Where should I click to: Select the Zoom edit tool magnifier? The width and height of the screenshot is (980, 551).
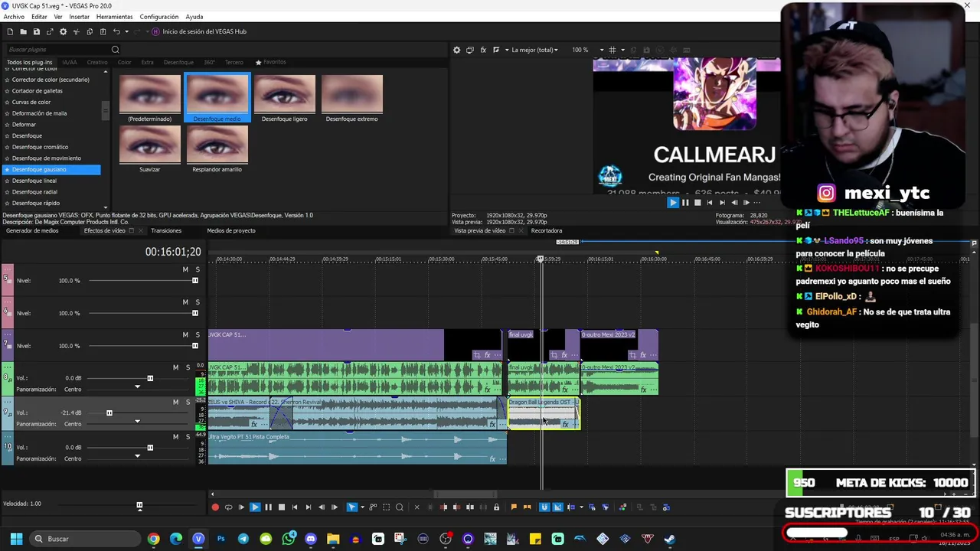(399, 507)
